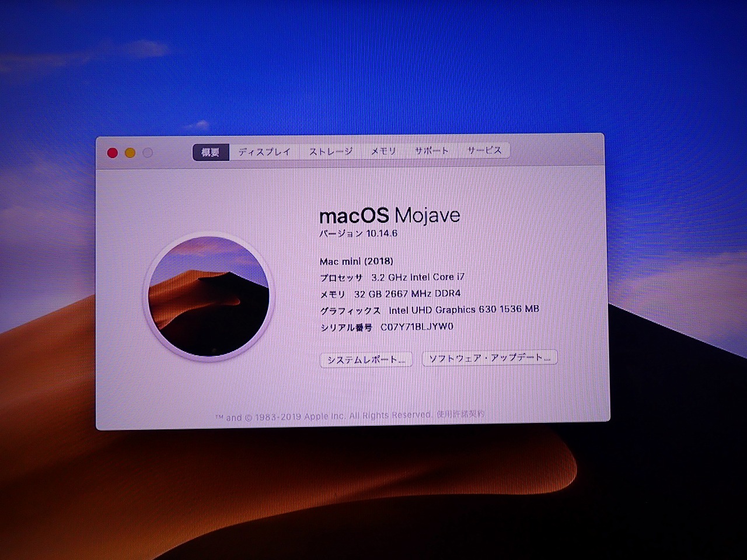The image size is (747, 560).
Task: Open ソフトウェア・アップデート button
Action: click(x=490, y=358)
